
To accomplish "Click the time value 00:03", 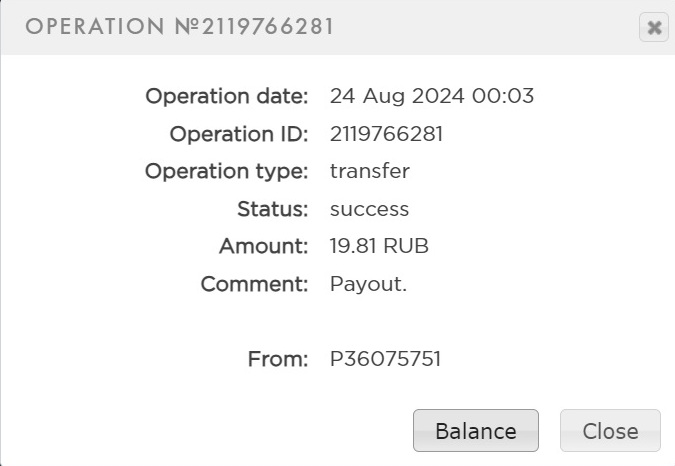I will point(508,97).
